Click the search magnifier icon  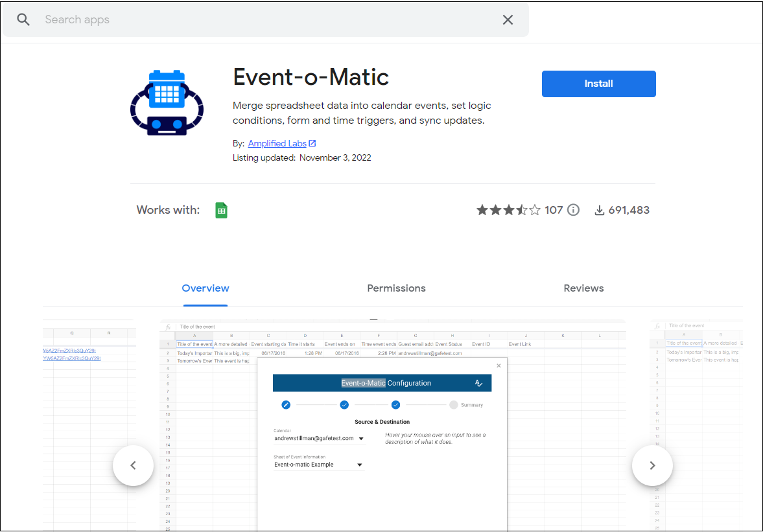(23, 19)
